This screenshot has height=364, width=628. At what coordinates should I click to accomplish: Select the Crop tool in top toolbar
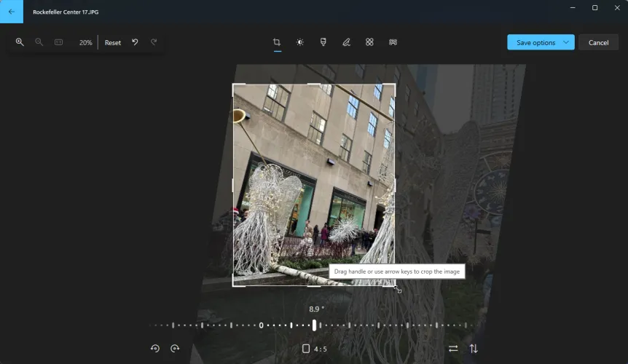pyautogui.click(x=277, y=42)
